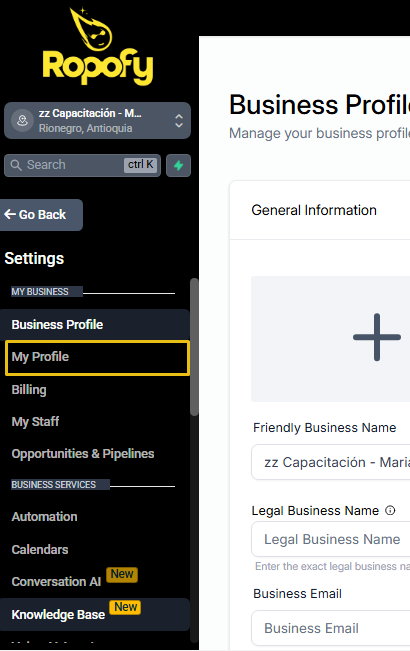
Task: Click the Go Back button
Action: click(x=41, y=215)
